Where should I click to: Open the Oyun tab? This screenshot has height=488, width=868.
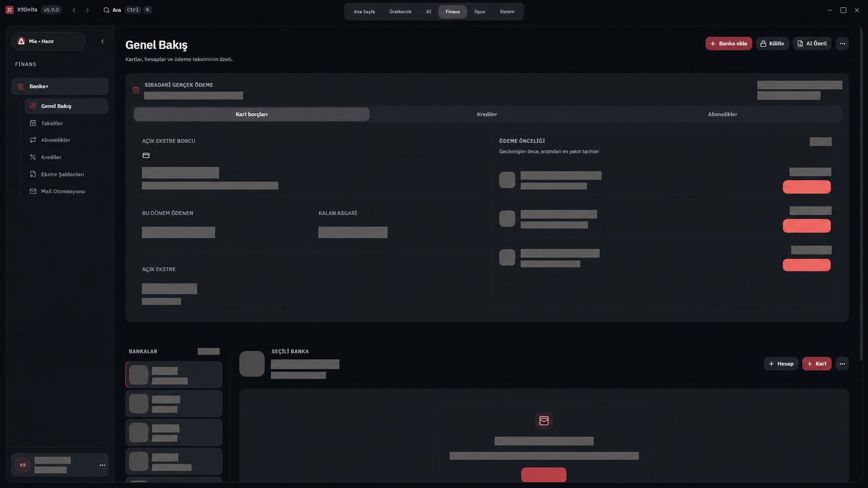(480, 11)
